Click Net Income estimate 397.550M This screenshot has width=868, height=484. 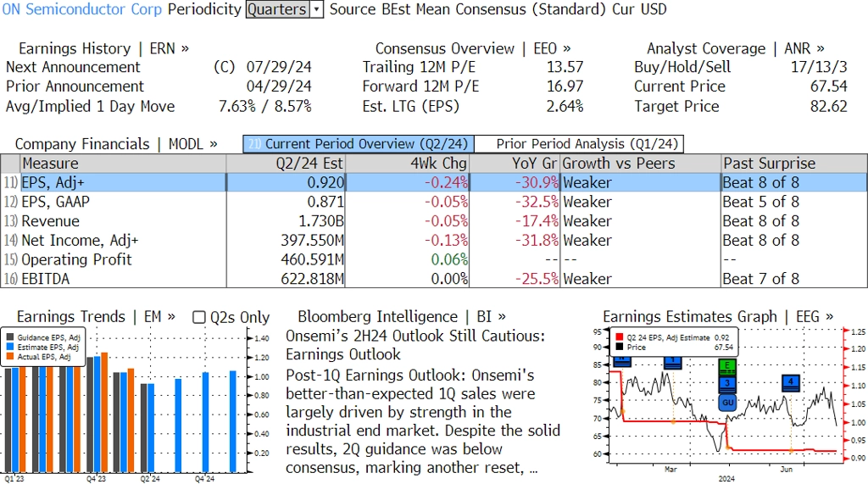(x=312, y=241)
